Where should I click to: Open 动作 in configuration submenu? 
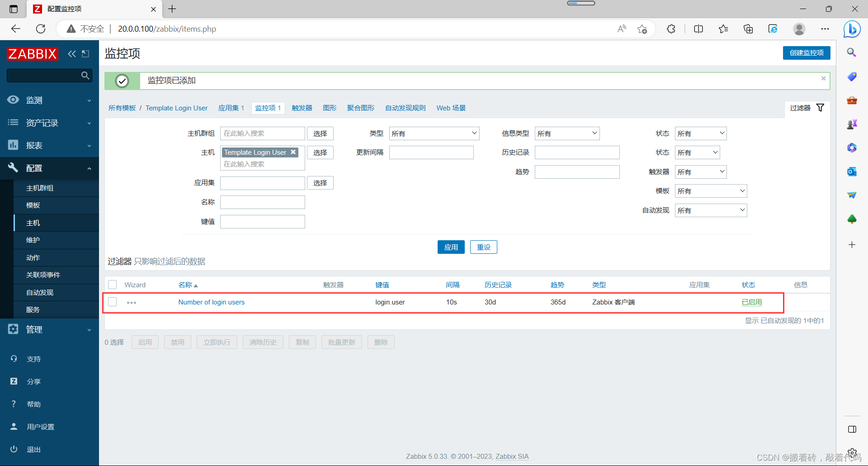tap(56, 257)
